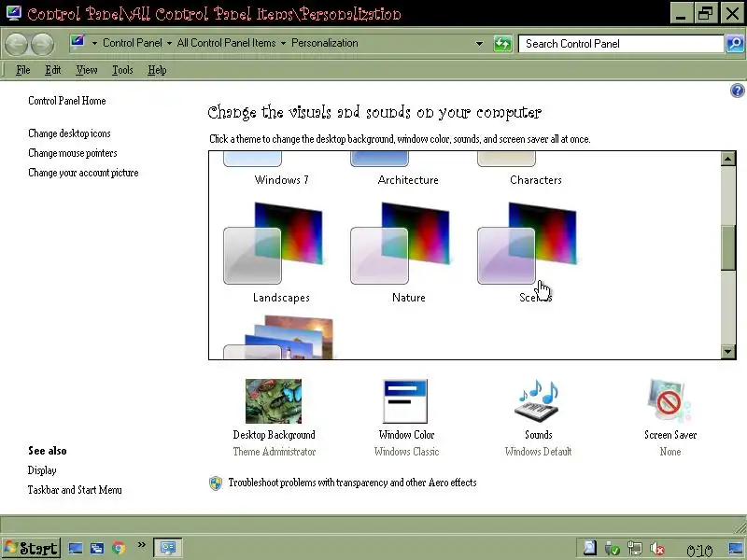Click All Control Panel Items breadcrumb
This screenshot has width=747, height=560.
226,43
